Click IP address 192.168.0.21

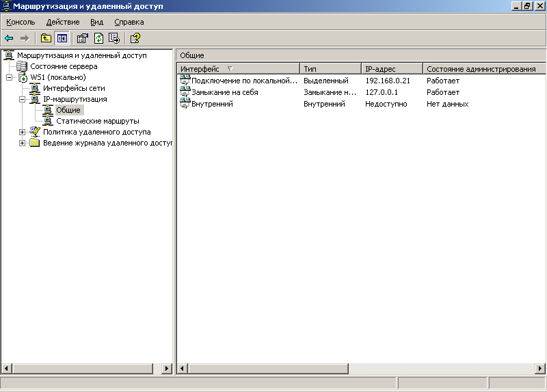(388, 81)
